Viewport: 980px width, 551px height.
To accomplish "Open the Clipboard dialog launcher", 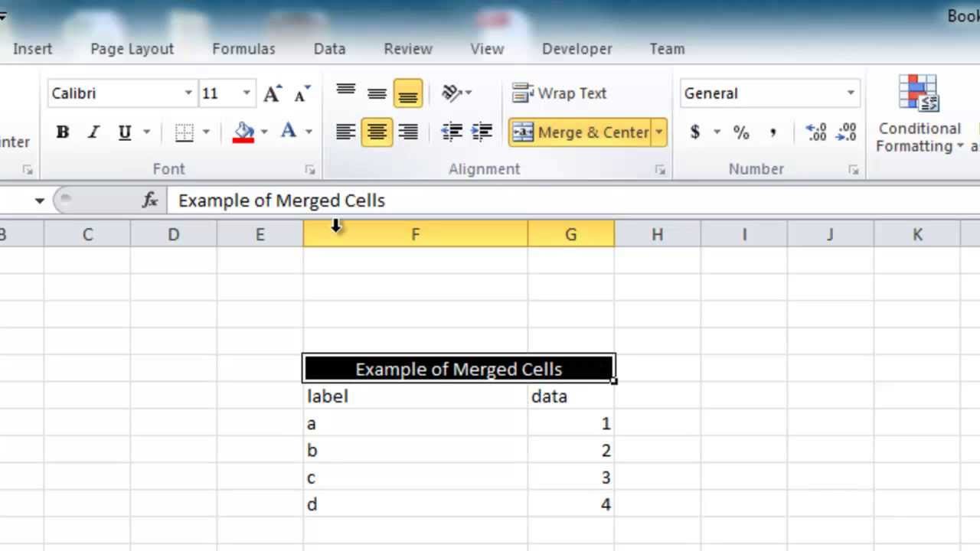I will coord(28,170).
